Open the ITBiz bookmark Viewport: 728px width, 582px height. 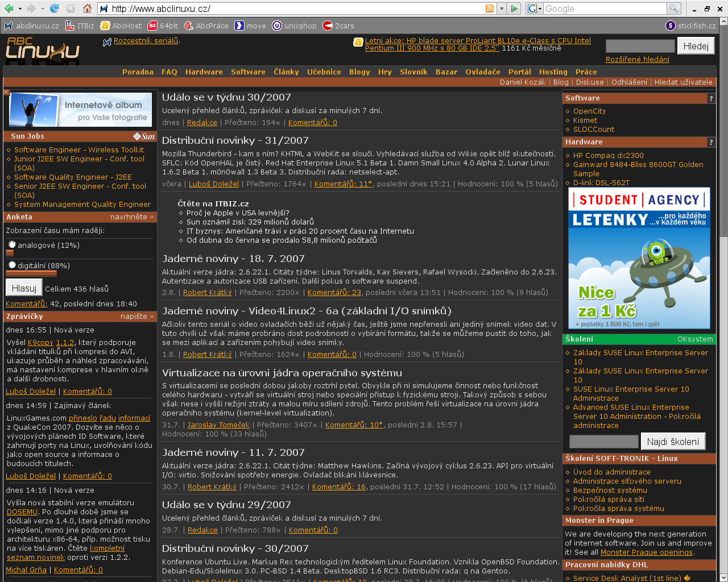(80, 26)
